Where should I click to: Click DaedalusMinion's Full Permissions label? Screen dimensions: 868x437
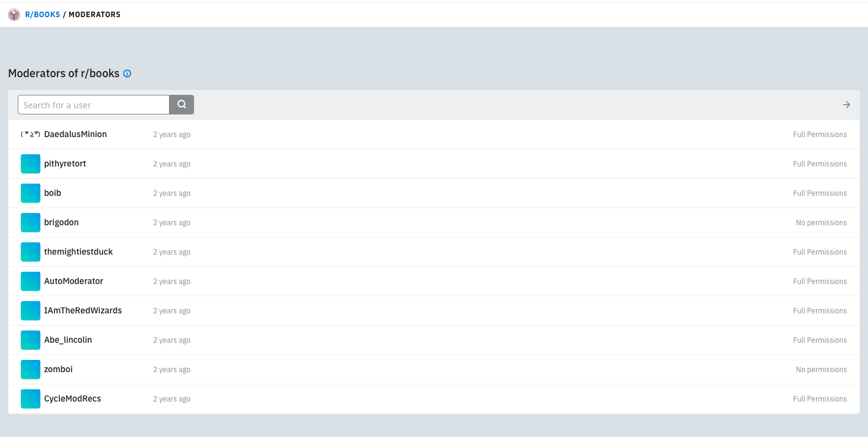click(820, 135)
